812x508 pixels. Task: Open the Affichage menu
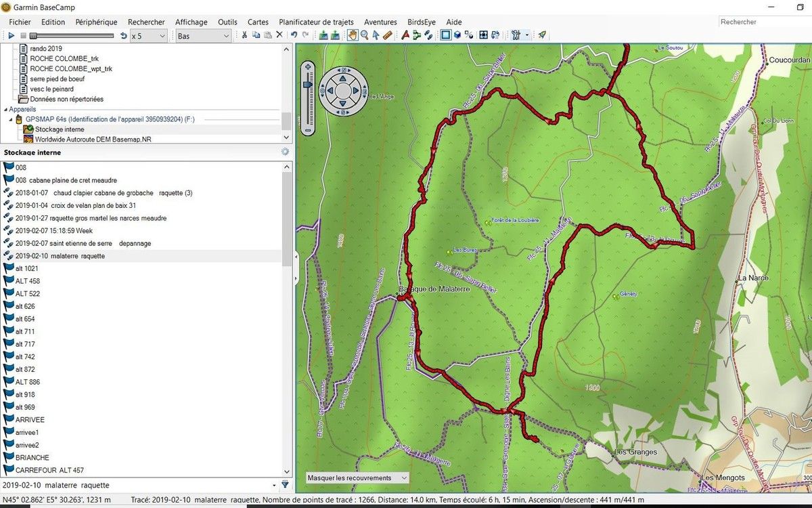tap(191, 22)
